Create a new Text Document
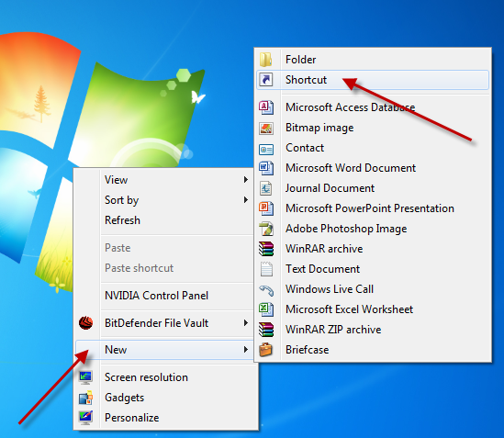Screen dimensions: 504x438 pyautogui.click(x=373, y=269)
